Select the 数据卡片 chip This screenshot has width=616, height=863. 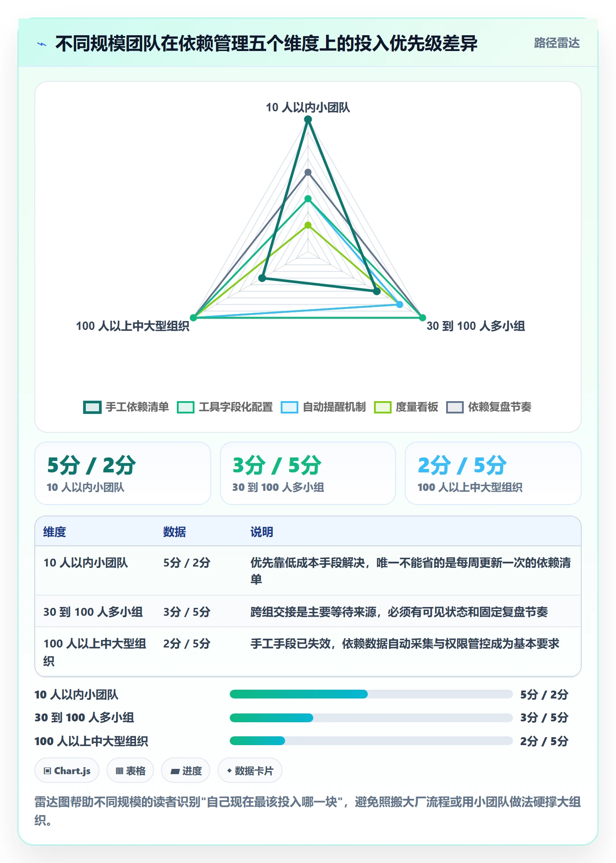[x=250, y=771]
